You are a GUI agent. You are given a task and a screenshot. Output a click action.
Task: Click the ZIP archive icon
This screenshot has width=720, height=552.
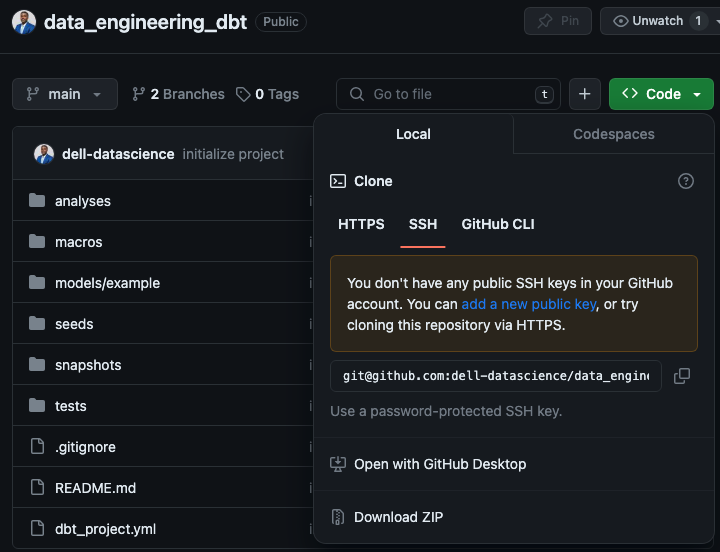click(x=338, y=517)
